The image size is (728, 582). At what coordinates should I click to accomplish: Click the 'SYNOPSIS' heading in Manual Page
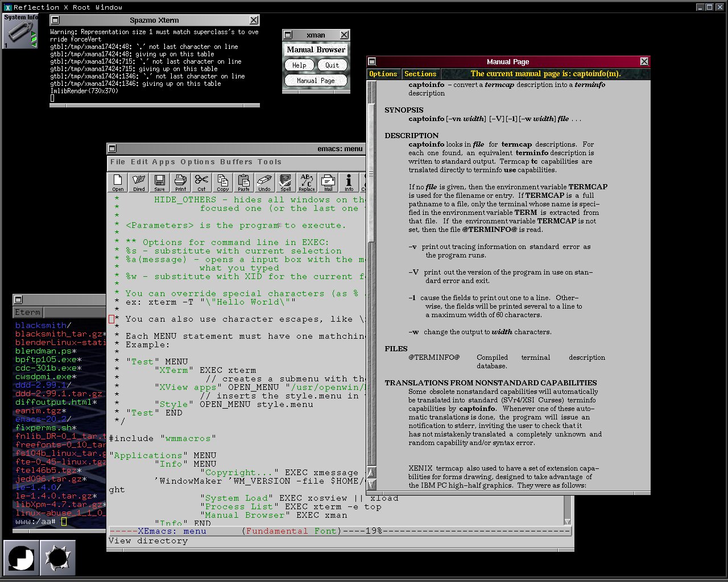point(404,110)
